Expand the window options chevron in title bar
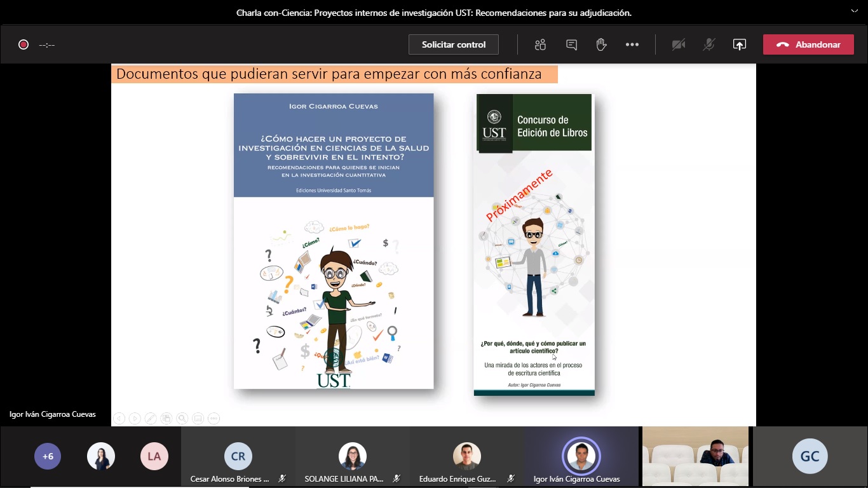868x488 pixels. (x=855, y=11)
